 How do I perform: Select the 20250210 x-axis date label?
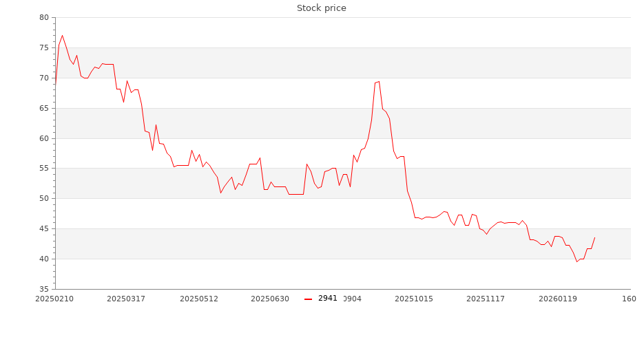(x=54, y=299)
